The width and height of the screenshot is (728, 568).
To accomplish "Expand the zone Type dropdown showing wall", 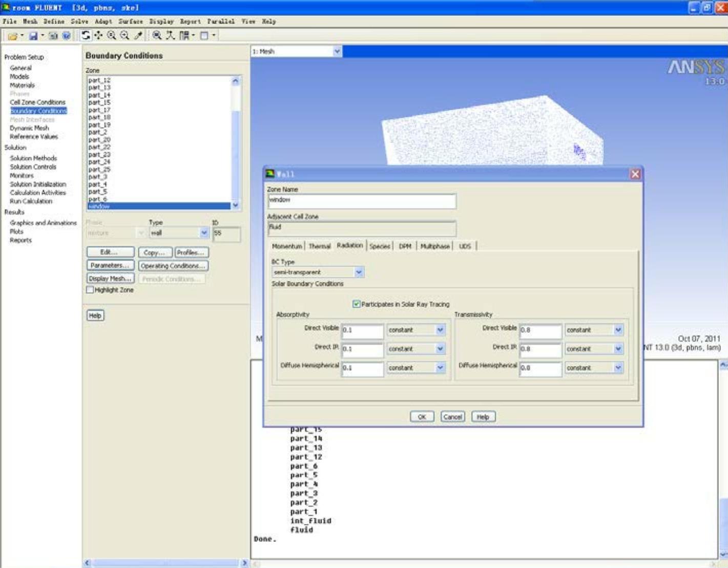I will click(204, 233).
